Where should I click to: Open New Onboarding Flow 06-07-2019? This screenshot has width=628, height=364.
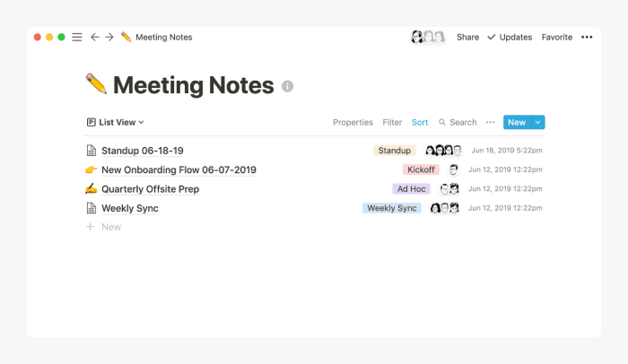[179, 169]
